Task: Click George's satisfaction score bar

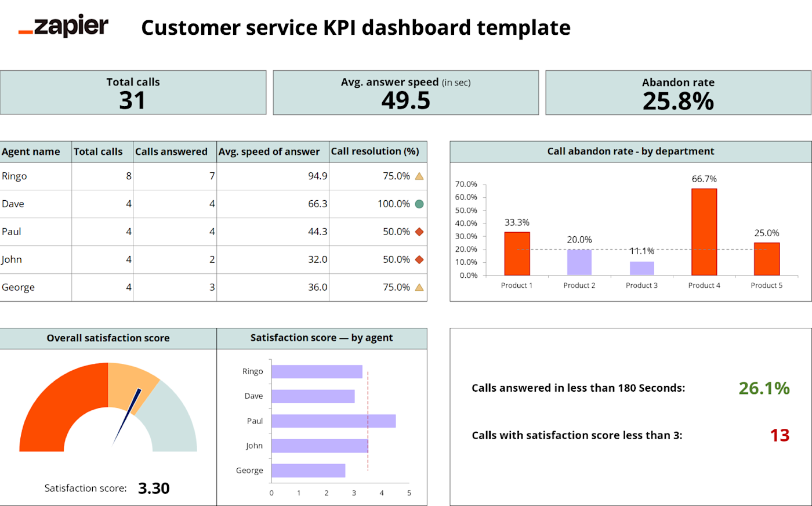Action: coord(308,471)
